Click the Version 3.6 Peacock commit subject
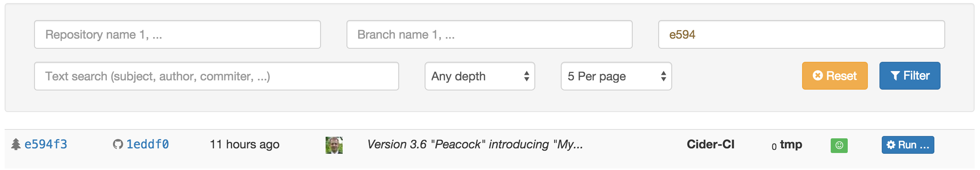Viewport: 980px width, 170px height. pyautogui.click(x=475, y=144)
